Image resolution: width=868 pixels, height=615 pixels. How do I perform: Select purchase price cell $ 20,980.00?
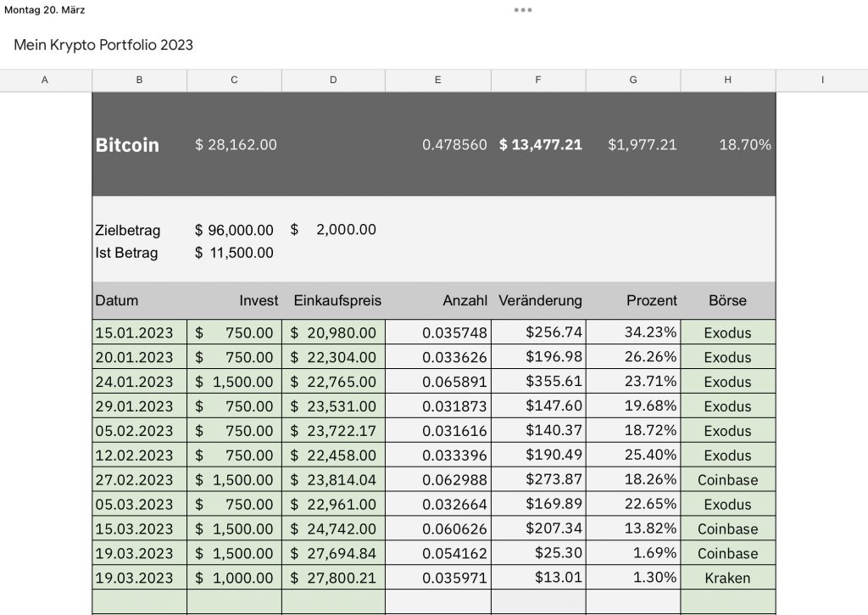click(x=333, y=333)
